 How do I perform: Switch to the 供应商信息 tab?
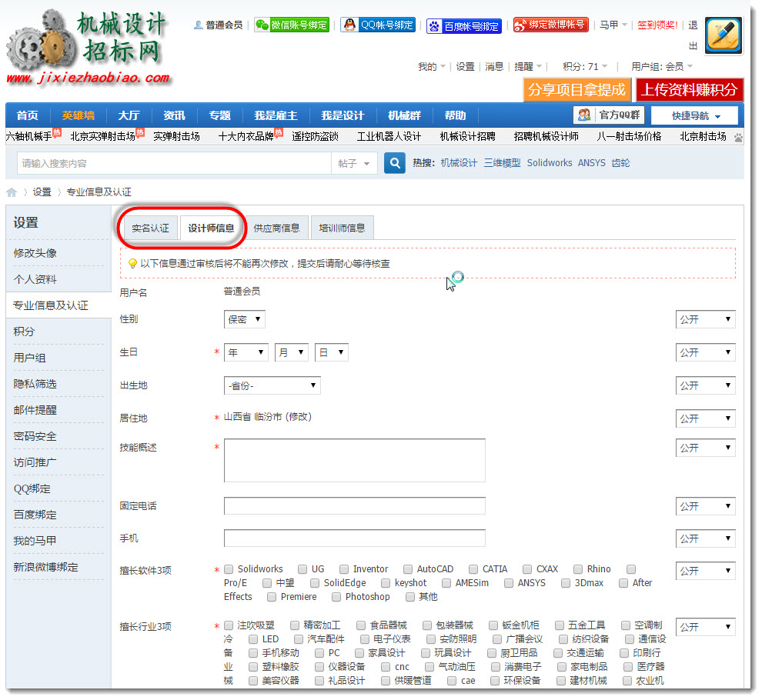(x=276, y=228)
